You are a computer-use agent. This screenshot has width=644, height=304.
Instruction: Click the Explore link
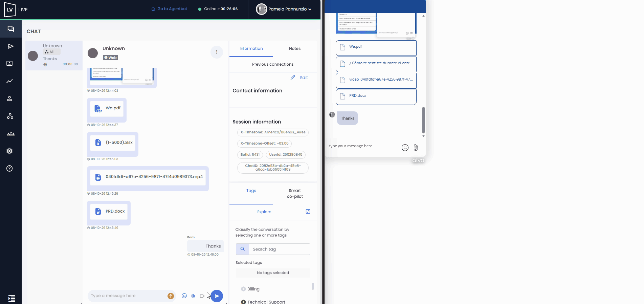tap(264, 212)
